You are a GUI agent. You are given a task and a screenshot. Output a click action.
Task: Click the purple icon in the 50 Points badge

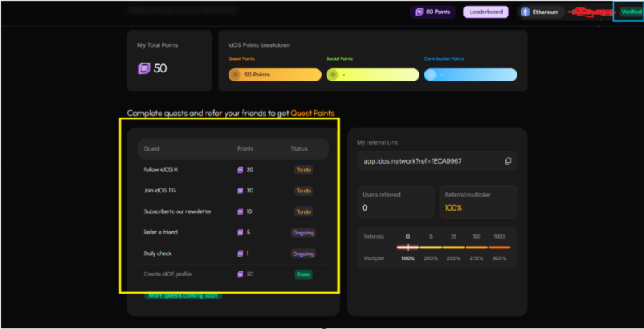(x=419, y=12)
